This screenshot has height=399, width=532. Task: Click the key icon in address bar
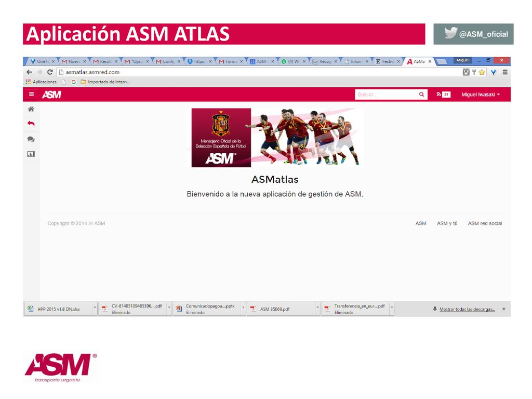click(x=474, y=72)
